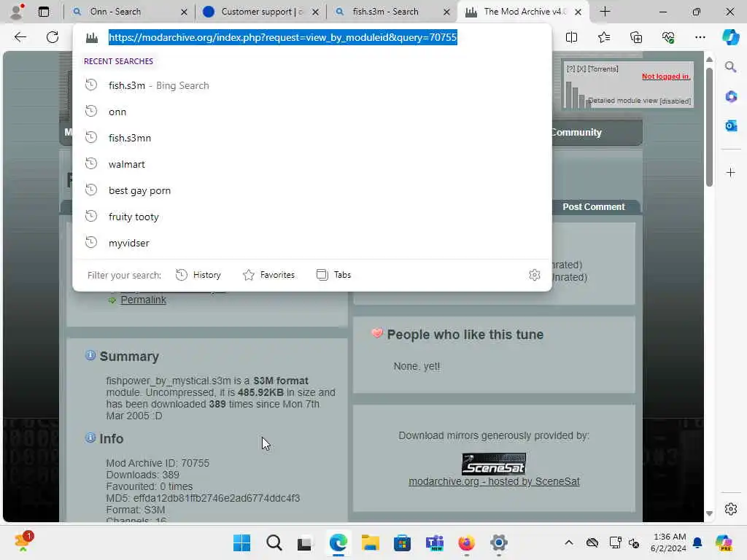
Task: Open taskbar Search
Action: [274, 542]
